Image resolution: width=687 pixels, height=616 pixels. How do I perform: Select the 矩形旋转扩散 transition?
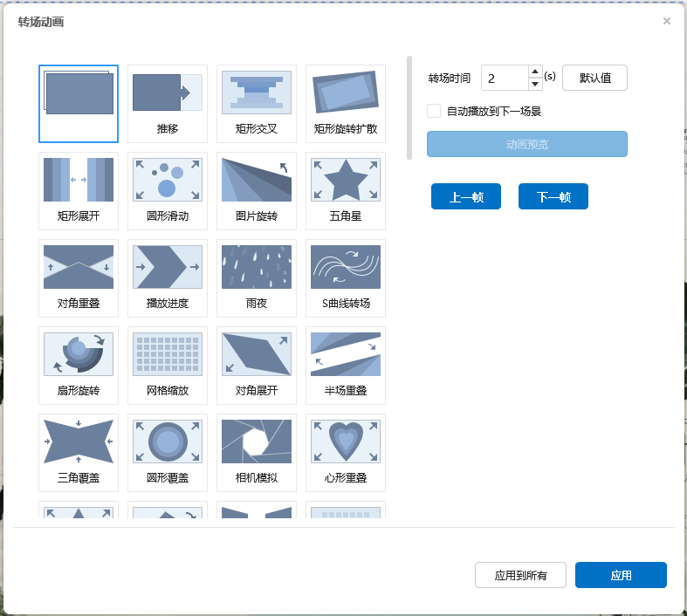pyautogui.click(x=346, y=104)
